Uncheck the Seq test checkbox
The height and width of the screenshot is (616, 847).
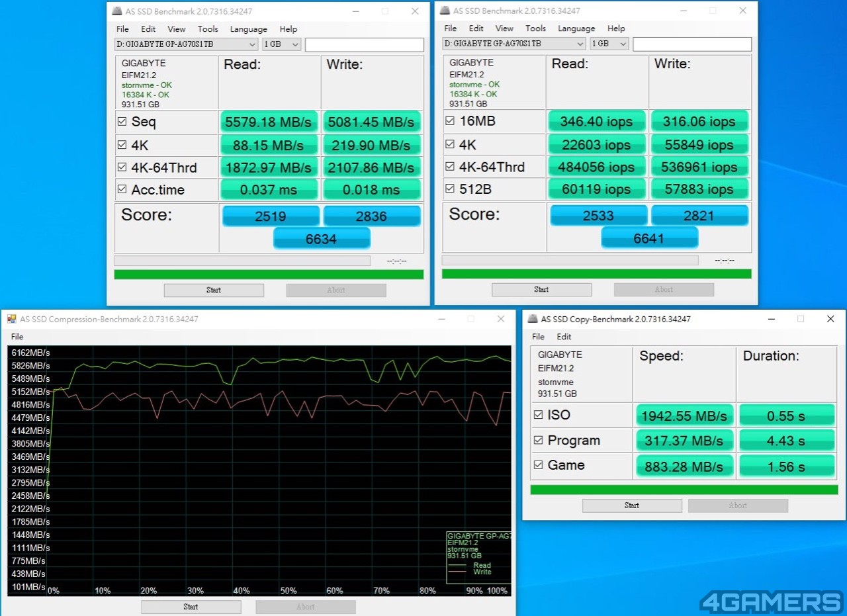point(122,122)
